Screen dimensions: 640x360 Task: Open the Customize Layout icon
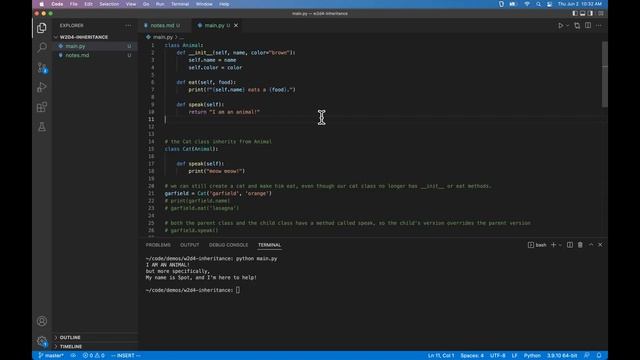pyautogui.click(x=600, y=13)
